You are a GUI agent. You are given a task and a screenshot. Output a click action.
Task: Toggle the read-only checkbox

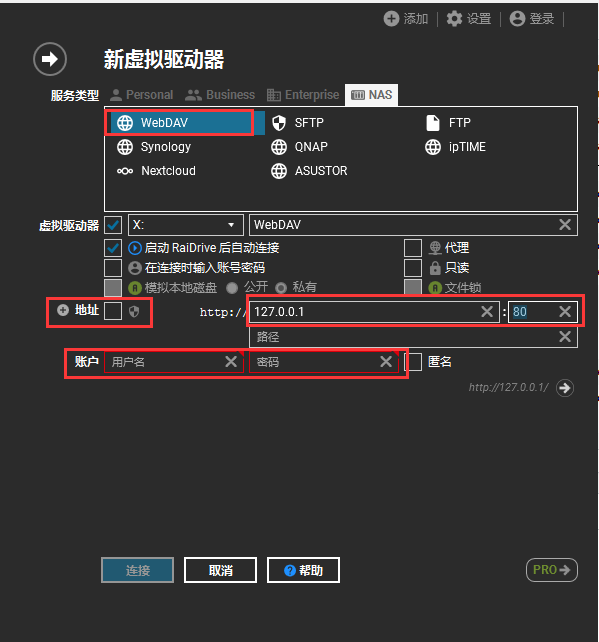click(x=413, y=268)
